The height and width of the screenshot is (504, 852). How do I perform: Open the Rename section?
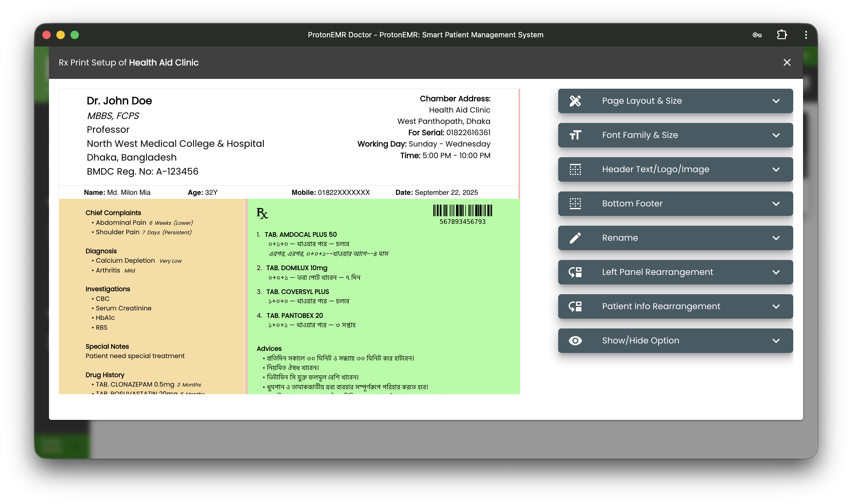point(620,238)
